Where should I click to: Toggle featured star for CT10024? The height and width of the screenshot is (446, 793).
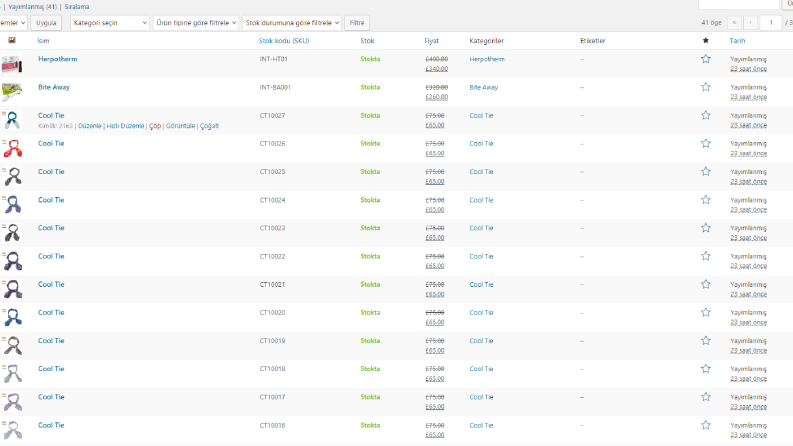click(x=706, y=200)
